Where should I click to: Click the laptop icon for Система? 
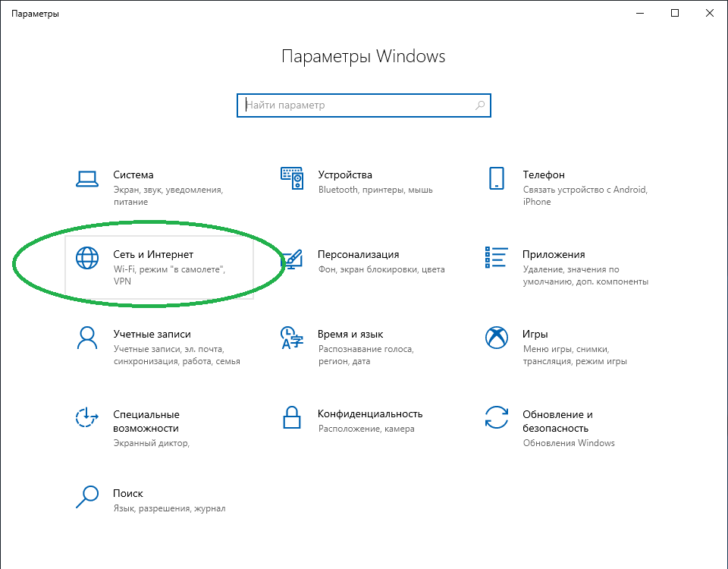[86, 179]
